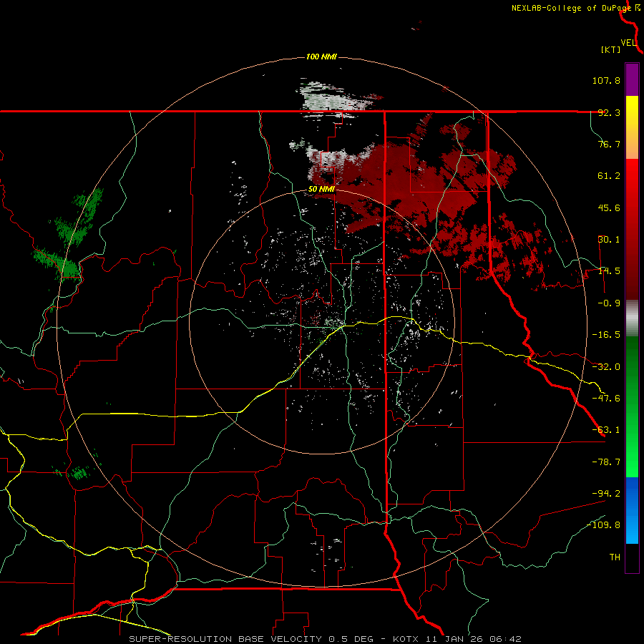644x644 pixels.
Task: Click the 107.8 legend value
Action: click(x=606, y=80)
